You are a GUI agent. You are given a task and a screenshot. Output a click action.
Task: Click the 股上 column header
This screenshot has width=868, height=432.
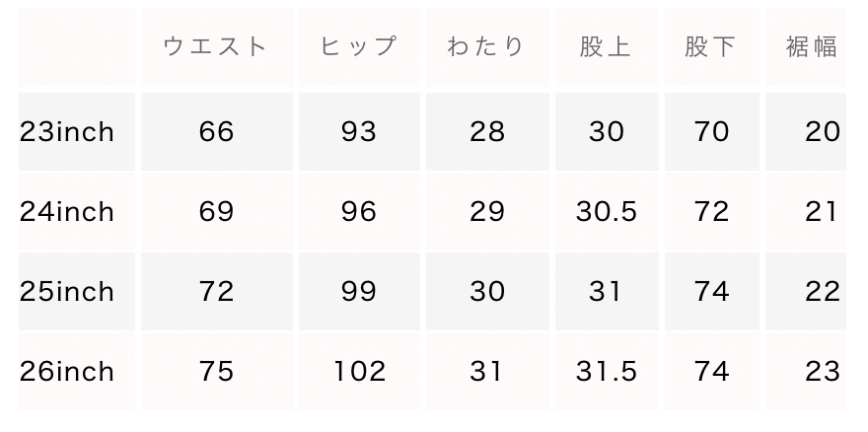(606, 46)
